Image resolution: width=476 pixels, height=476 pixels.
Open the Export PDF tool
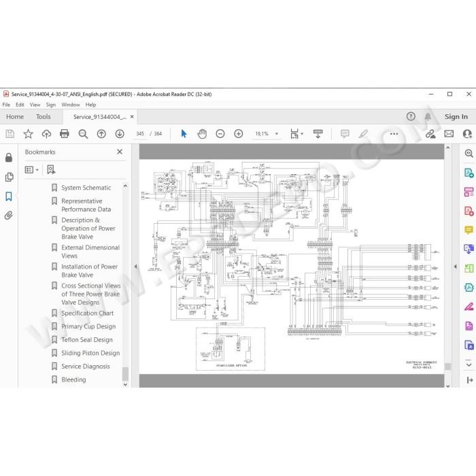coord(469,173)
